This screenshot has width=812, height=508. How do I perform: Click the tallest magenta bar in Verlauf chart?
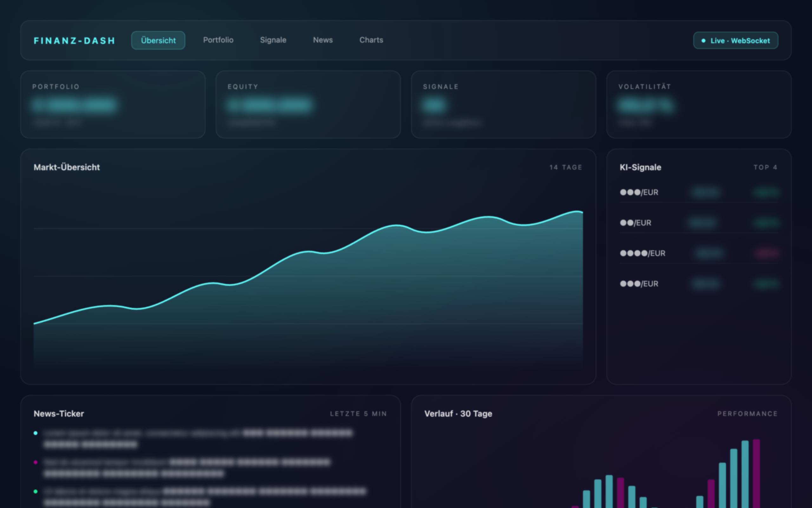pos(756,474)
